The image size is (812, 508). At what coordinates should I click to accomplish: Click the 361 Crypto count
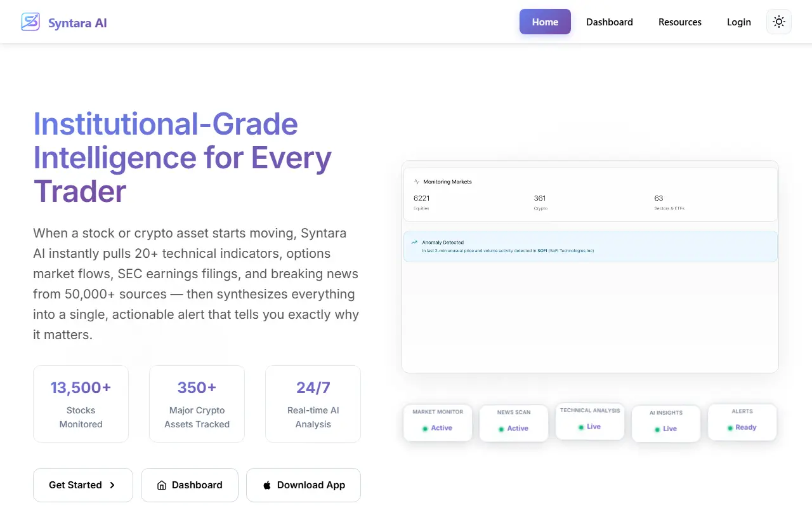[540, 198]
